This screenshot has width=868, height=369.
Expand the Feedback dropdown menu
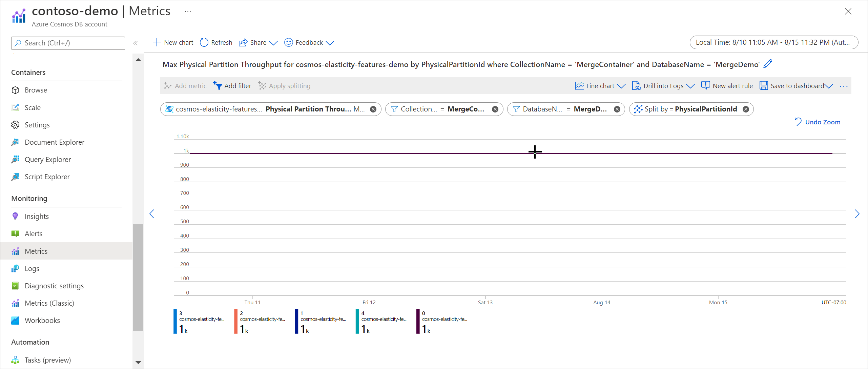pyautogui.click(x=331, y=43)
